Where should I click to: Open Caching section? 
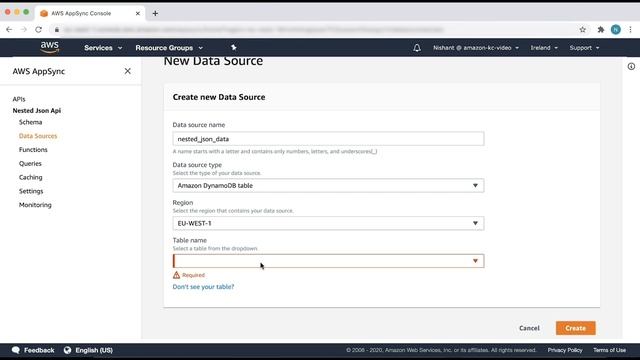click(31, 177)
